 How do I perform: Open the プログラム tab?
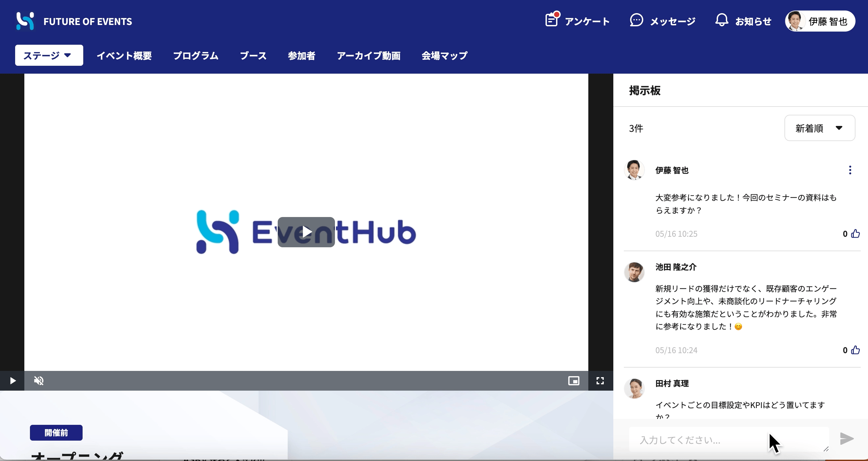pyautogui.click(x=196, y=56)
